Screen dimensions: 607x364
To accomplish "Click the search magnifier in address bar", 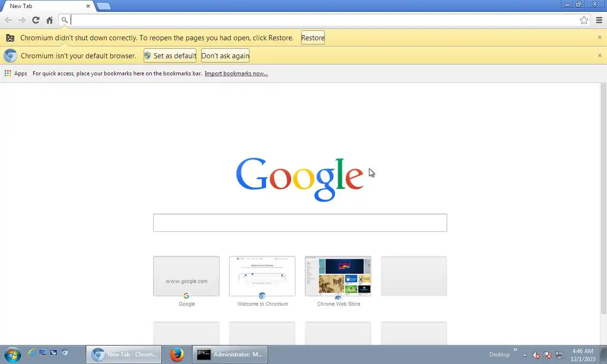I will (64, 20).
